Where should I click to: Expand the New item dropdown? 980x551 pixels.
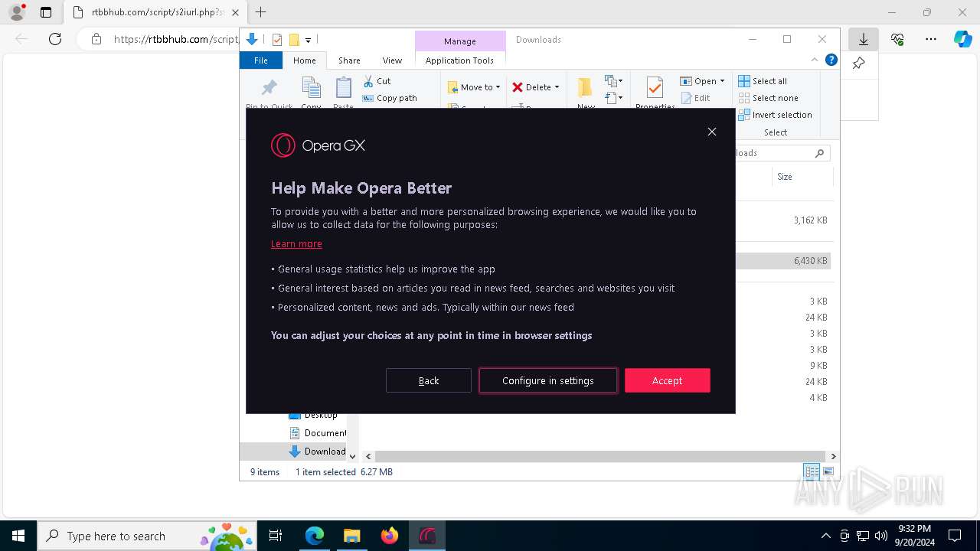pyautogui.click(x=613, y=81)
